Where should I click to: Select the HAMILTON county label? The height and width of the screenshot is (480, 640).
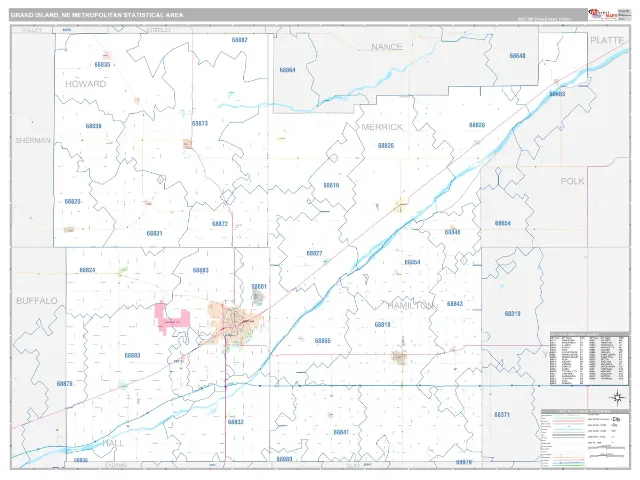[410, 306]
